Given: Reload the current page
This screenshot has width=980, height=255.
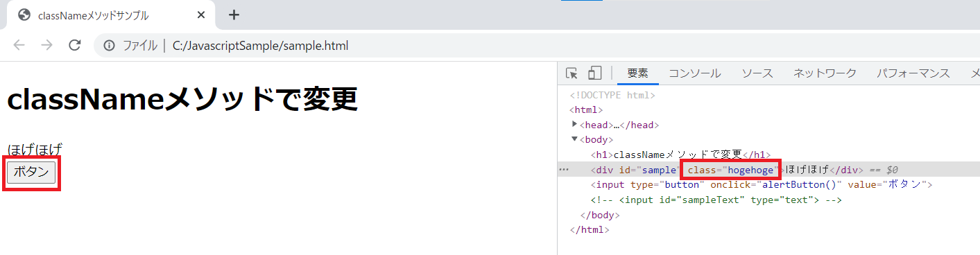Looking at the screenshot, I should pos(75,46).
